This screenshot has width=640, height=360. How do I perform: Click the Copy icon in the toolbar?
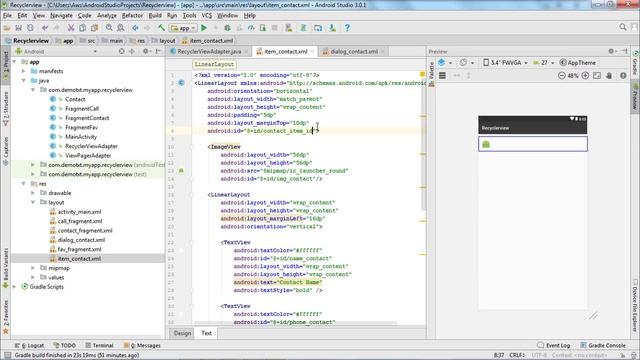click(x=82, y=28)
